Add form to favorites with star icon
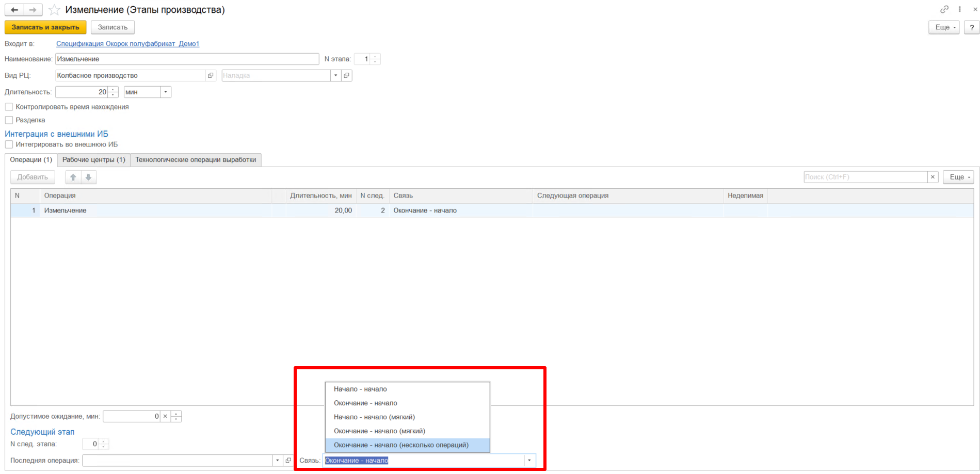 (54, 10)
